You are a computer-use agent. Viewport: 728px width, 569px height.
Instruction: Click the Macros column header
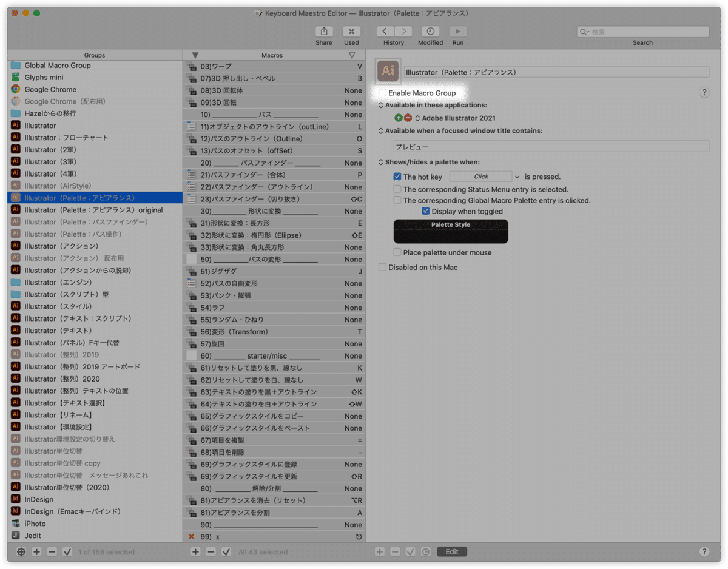(272, 55)
